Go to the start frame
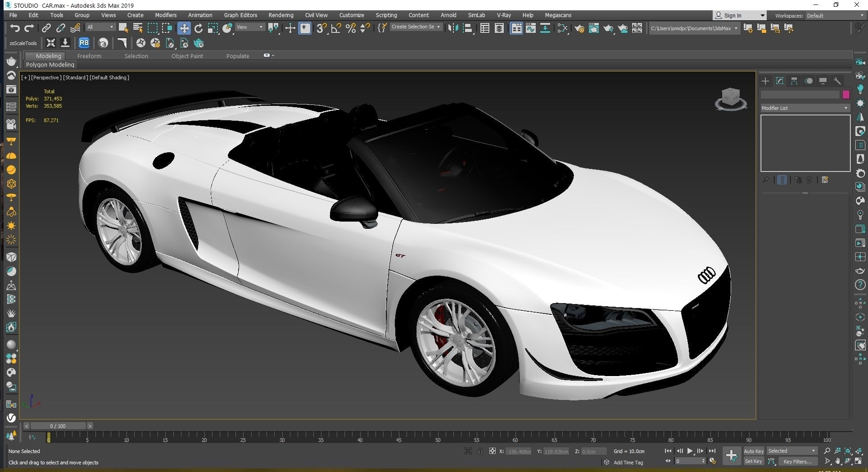The height and width of the screenshot is (472, 868). [668, 451]
